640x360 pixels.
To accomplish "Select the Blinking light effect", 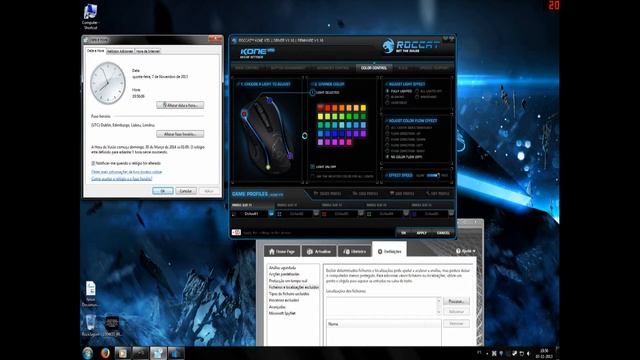I will (x=387, y=97).
